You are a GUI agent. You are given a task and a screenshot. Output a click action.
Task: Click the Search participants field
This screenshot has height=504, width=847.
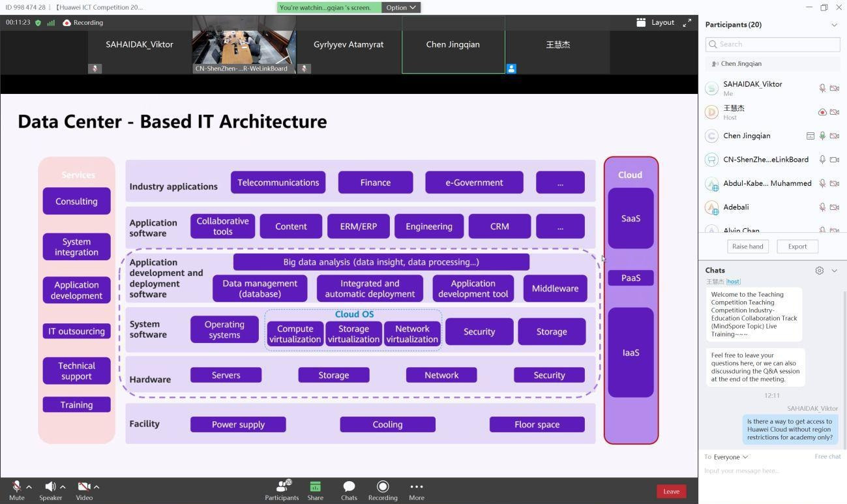[x=772, y=44]
